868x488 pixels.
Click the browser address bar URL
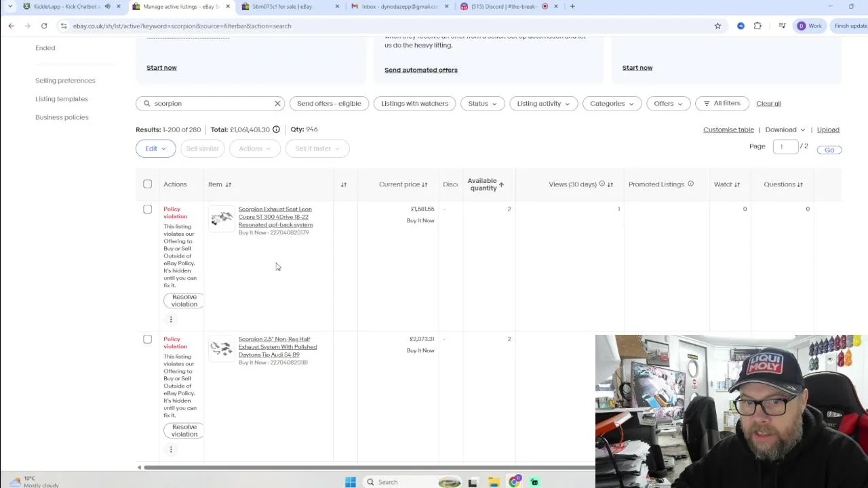182,26
